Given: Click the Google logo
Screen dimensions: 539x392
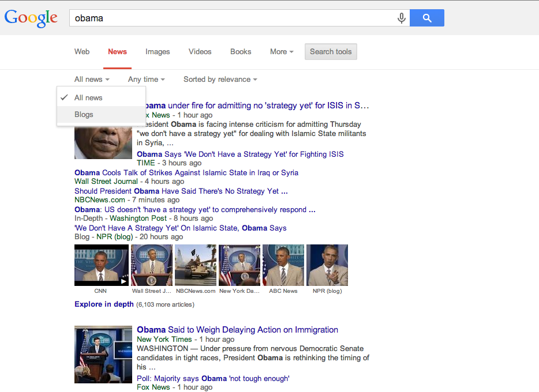Looking at the screenshot, I should point(31,18).
